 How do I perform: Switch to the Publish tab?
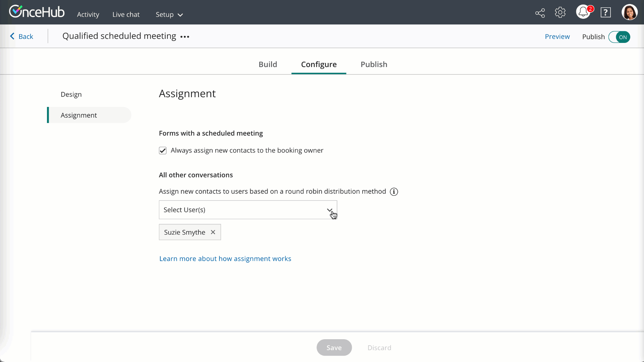(374, 64)
